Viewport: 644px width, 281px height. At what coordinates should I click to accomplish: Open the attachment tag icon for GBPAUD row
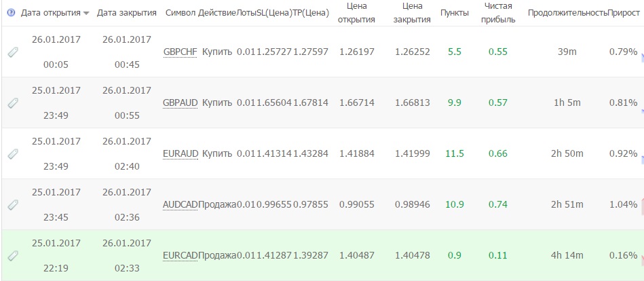click(13, 102)
